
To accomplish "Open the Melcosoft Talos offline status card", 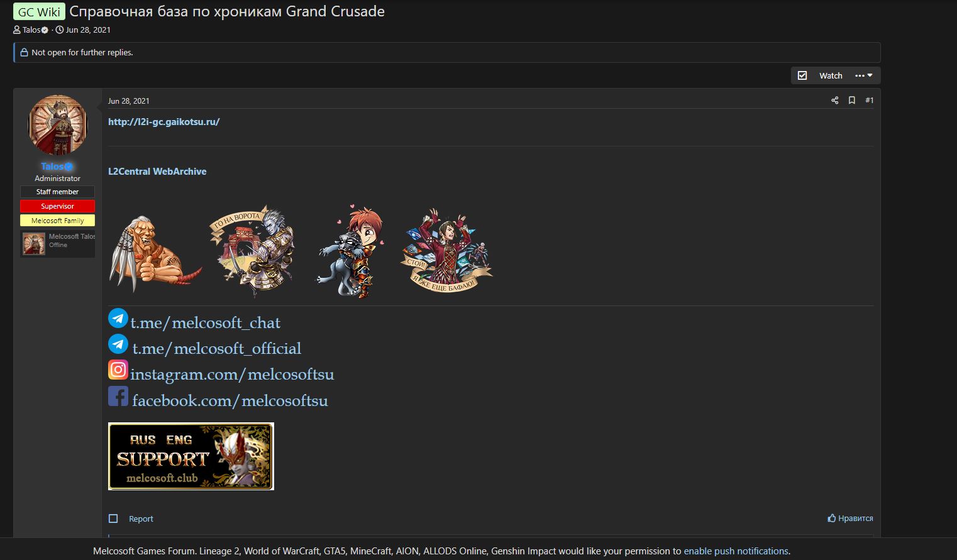I will pyautogui.click(x=58, y=244).
